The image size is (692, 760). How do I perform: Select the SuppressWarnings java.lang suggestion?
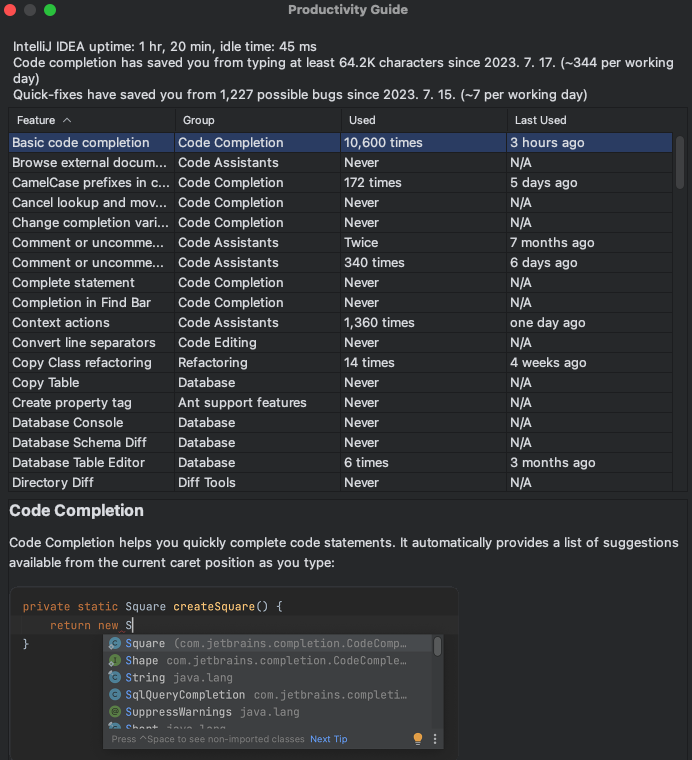268,712
